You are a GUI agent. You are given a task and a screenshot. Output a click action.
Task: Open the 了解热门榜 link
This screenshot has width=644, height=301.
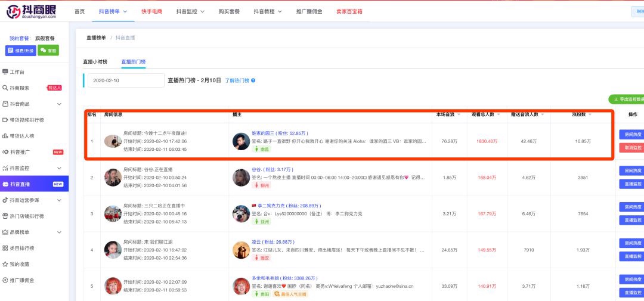point(237,80)
